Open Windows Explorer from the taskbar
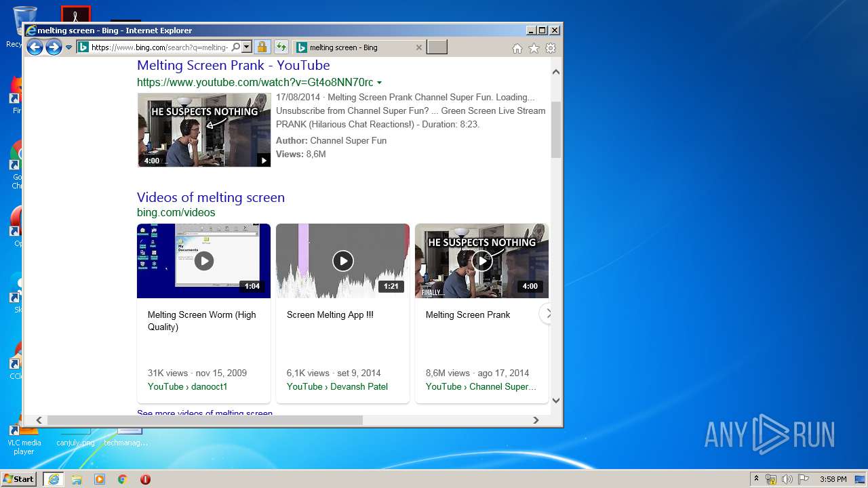 click(77, 479)
